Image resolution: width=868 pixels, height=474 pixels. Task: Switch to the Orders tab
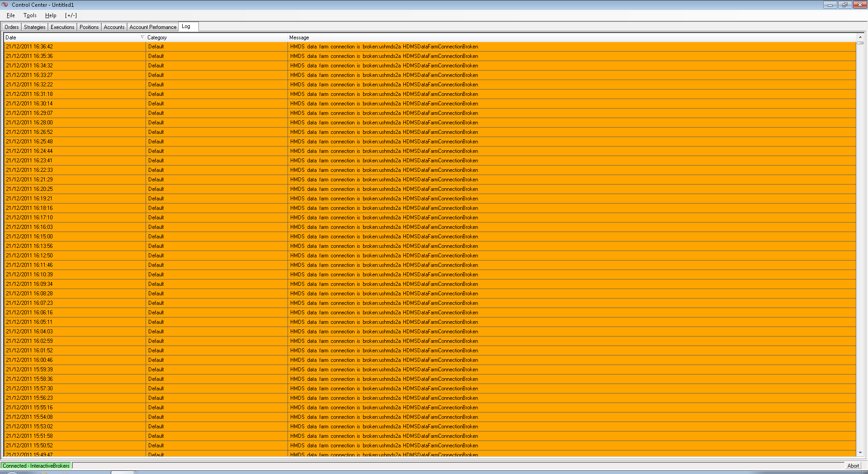click(x=12, y=27)
